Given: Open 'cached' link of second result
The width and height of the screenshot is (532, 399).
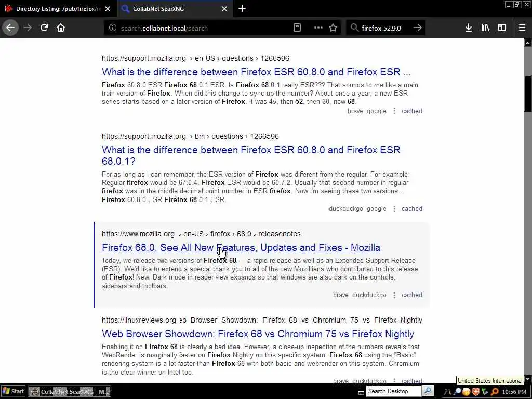Looking at the screenshot, I should tap(412, 209).
